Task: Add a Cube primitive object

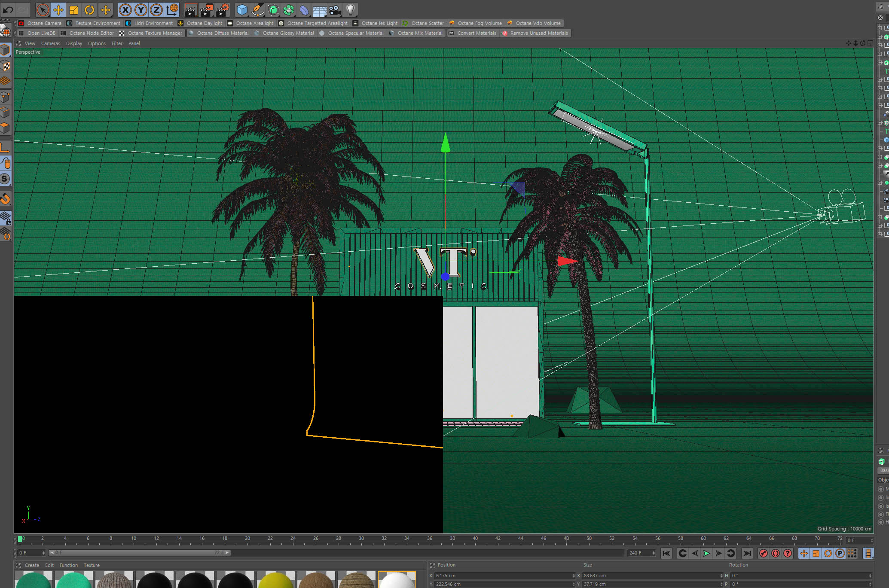Action: click(x=242, y=9)
